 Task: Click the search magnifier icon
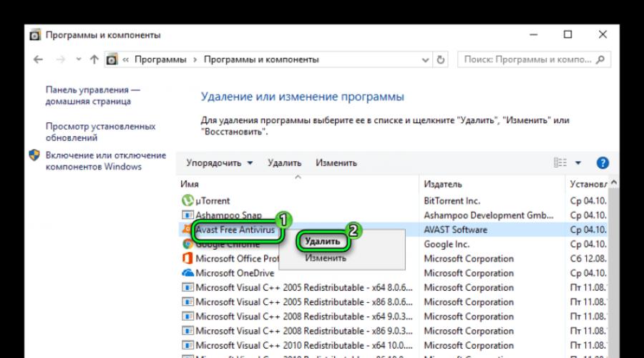pyautogui.click(x=600, y=59)
